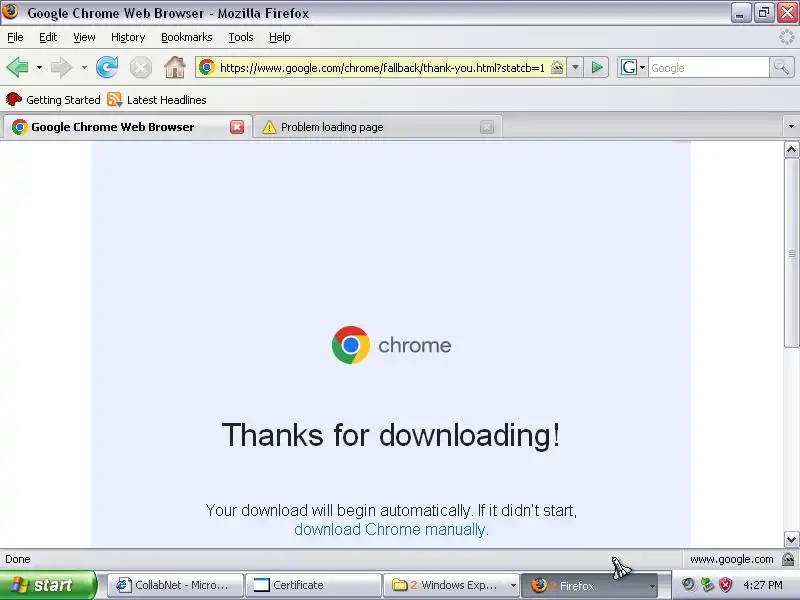The image size is (800, 600).
Task: Click the first gray system tray icon
Action: [x=688, y=585]
